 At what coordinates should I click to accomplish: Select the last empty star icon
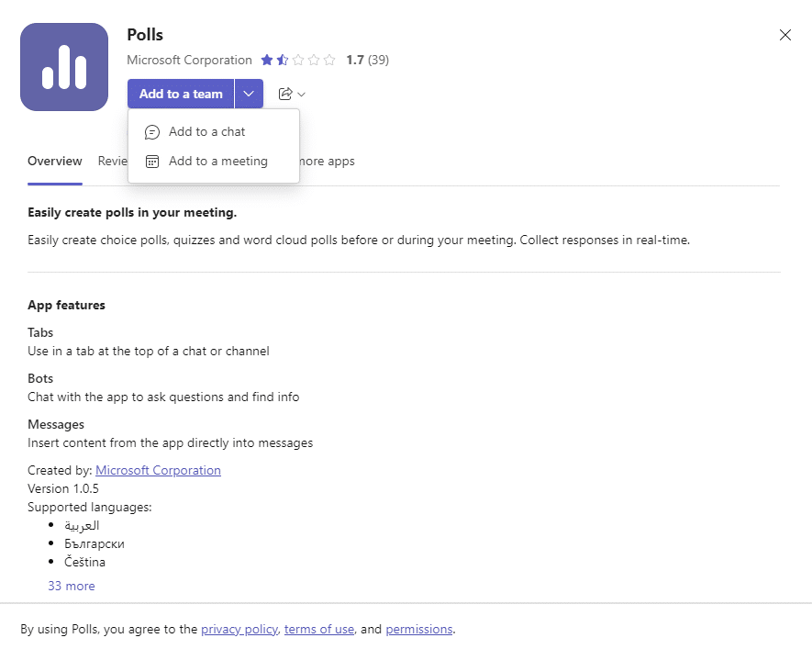[x=329, y=60]
